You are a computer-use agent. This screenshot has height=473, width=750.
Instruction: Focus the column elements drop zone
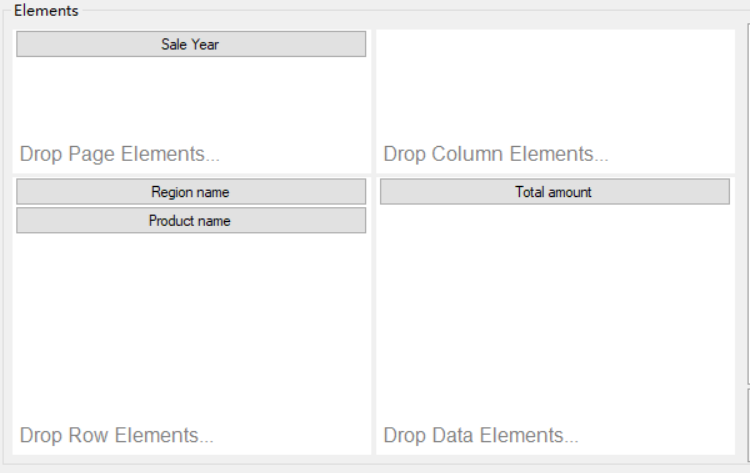point(555,101)
